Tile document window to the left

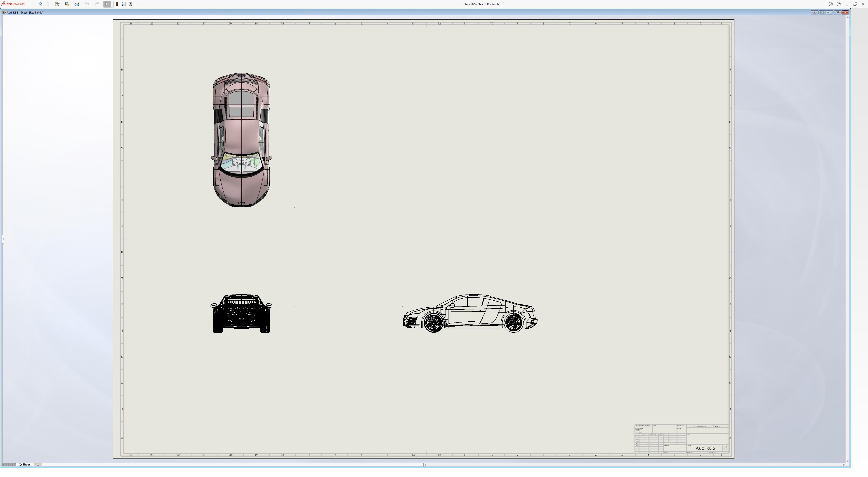(814, 12)
